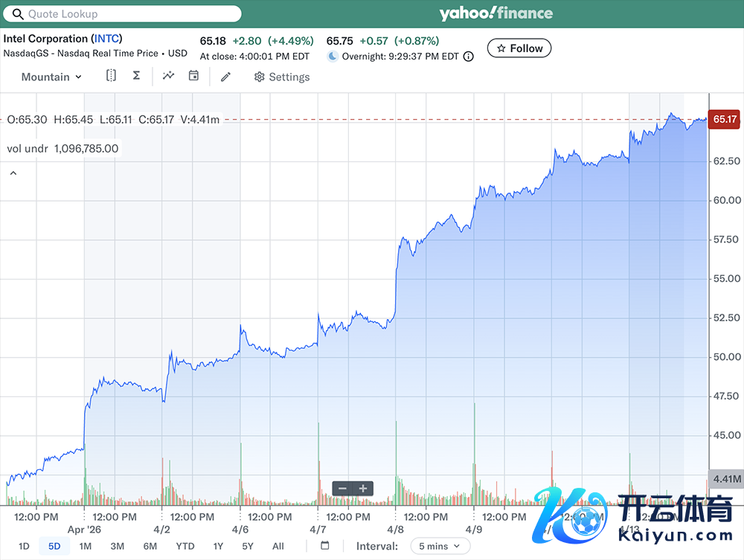744x560 pixels.
Task: Choose the YTD time range
Action: pos(185,546)
